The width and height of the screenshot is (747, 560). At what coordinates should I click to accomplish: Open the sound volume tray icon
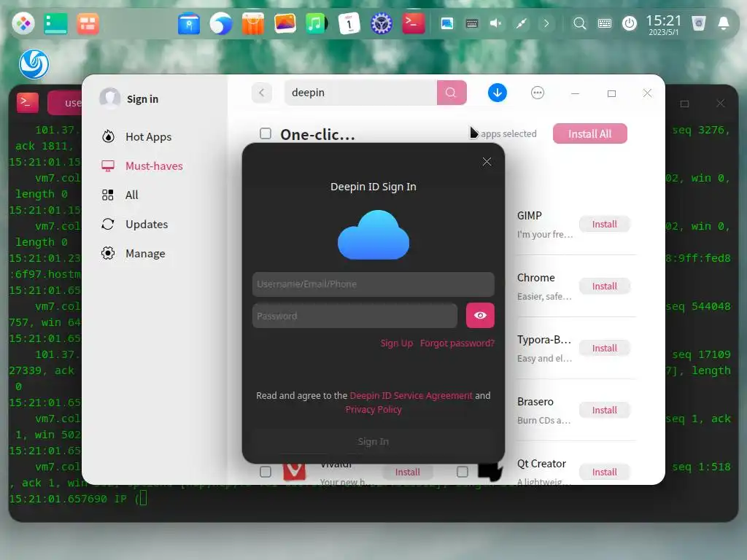click(x=496, y=23)
